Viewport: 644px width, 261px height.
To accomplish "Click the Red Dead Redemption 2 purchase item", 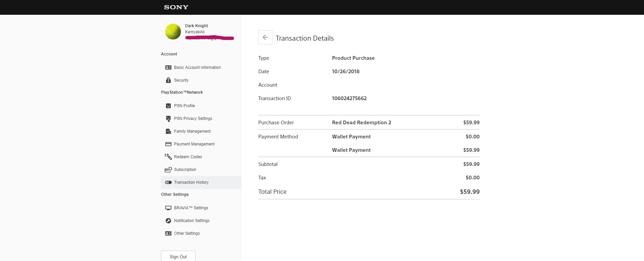I will pos(361,123).
